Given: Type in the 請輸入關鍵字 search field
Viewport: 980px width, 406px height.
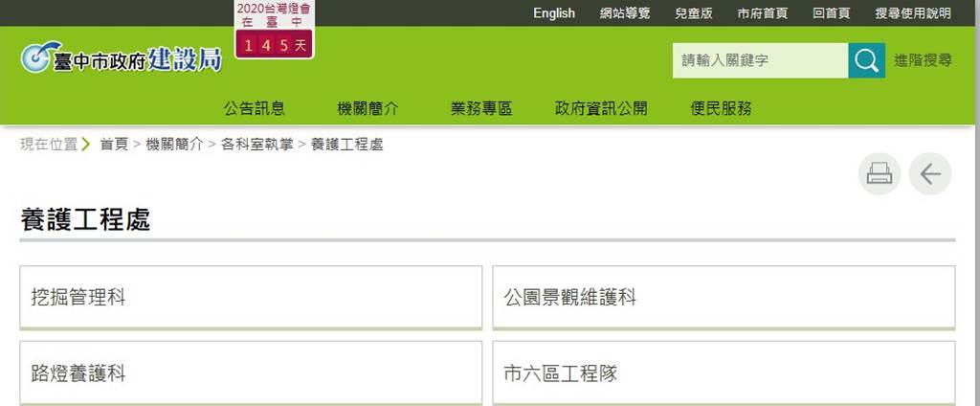Looking at the screenshot, I should 760,61.
